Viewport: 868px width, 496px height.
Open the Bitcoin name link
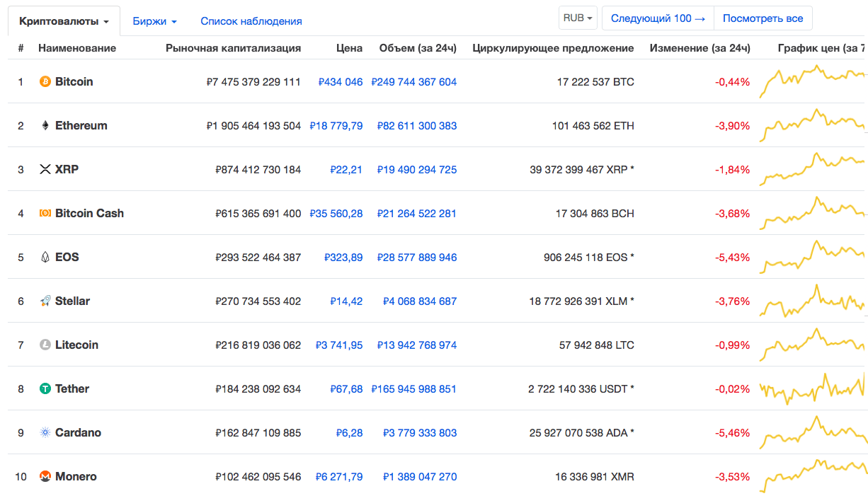point(74,82)
